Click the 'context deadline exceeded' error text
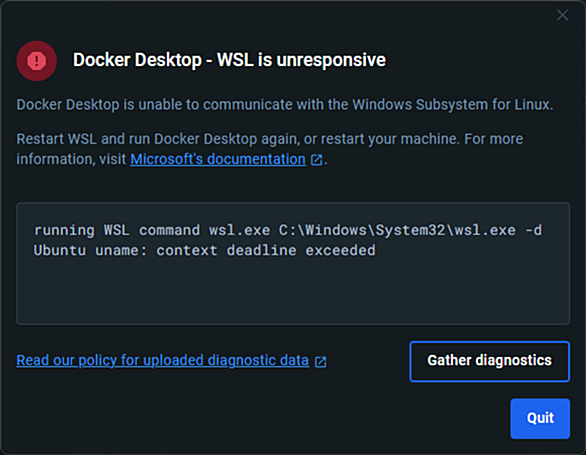This screenshot has height=455, width=586. [x=266, y=250]
